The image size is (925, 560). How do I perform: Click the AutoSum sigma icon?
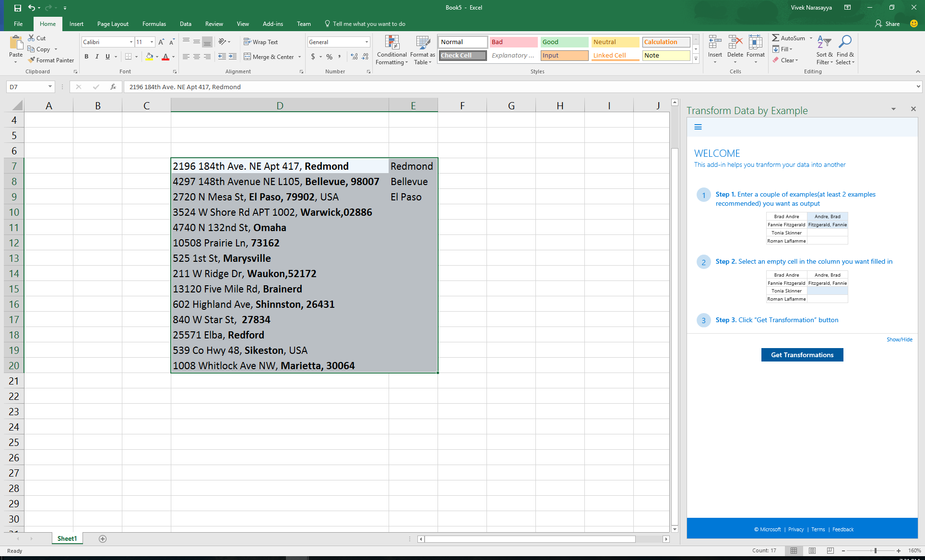pyautogui.click(x=775, y=38)
